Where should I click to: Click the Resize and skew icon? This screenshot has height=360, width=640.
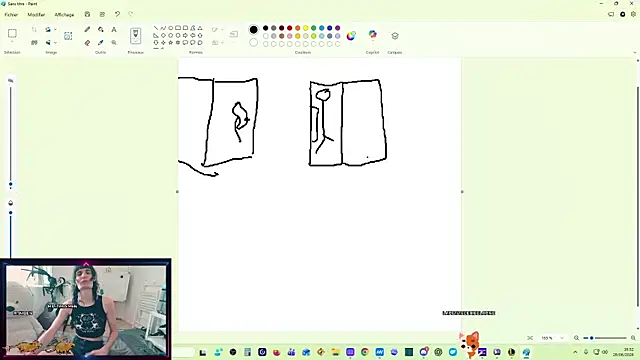[x=34, y=42]
